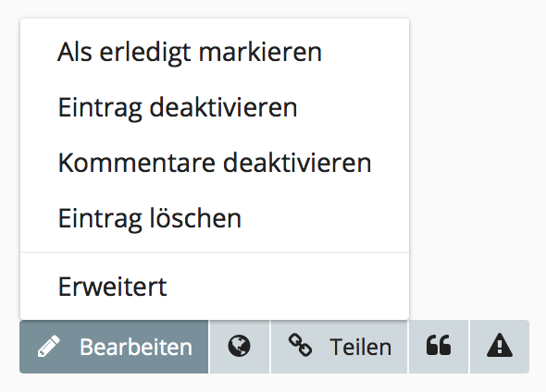Quote this entry via the quote button
The width and height of the screenshot is (546, 392).
point(439,347)
